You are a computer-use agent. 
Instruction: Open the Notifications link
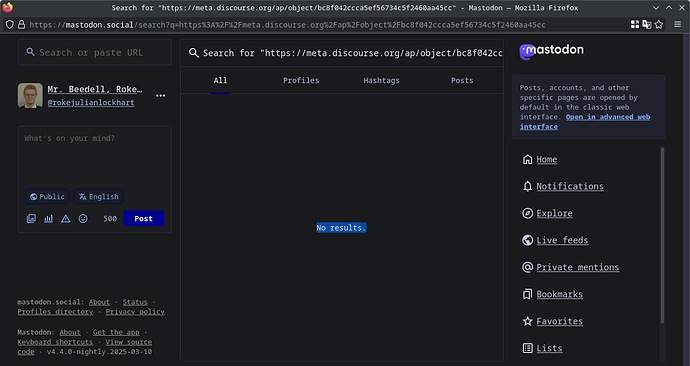pos(570,187)
